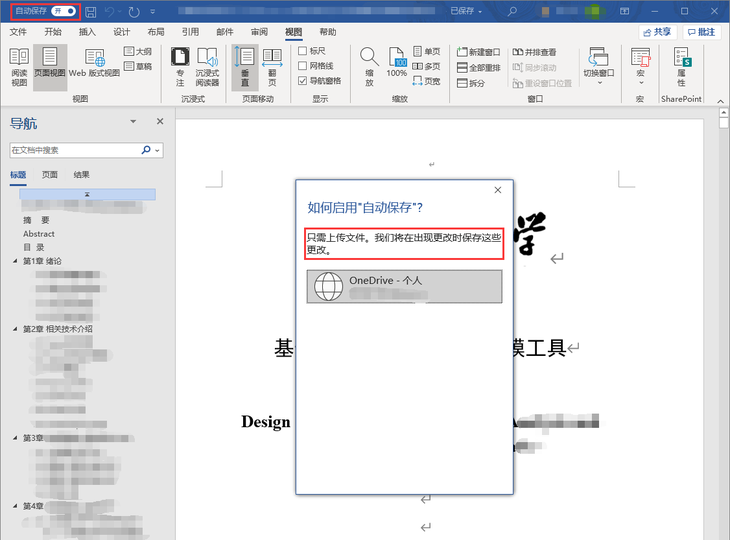Select 翻页 side-to-side page movement
Image resolution: width=730 pixels, height=540 pixels.
(272, 68)
